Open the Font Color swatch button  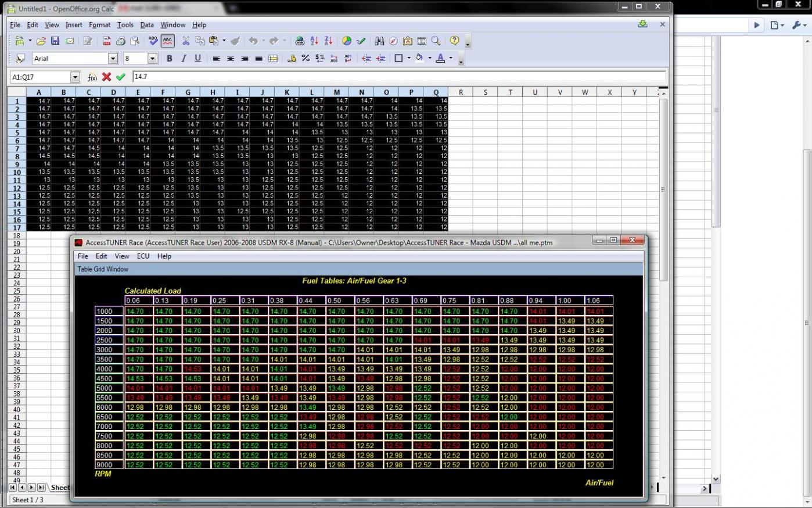[440, 58]
